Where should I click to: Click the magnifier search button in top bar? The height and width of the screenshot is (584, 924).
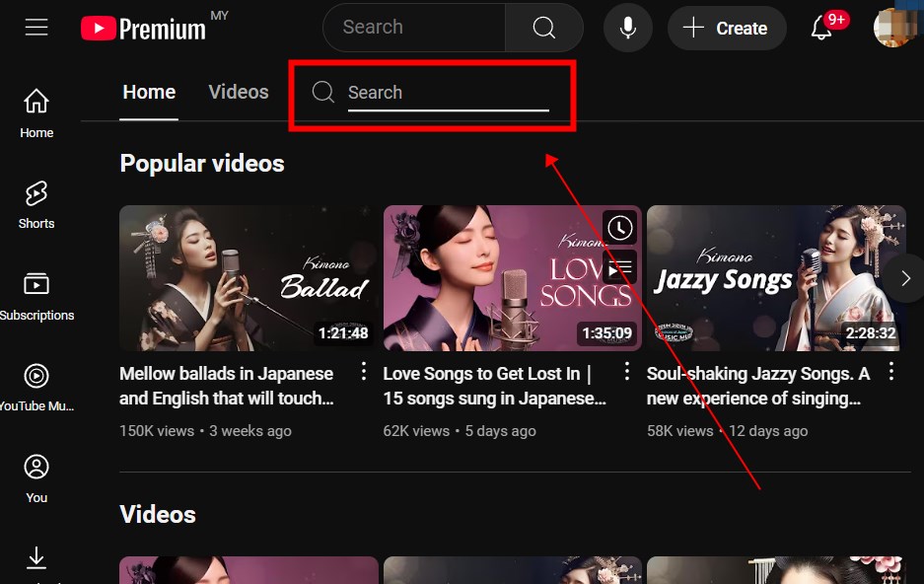[543, 28]
